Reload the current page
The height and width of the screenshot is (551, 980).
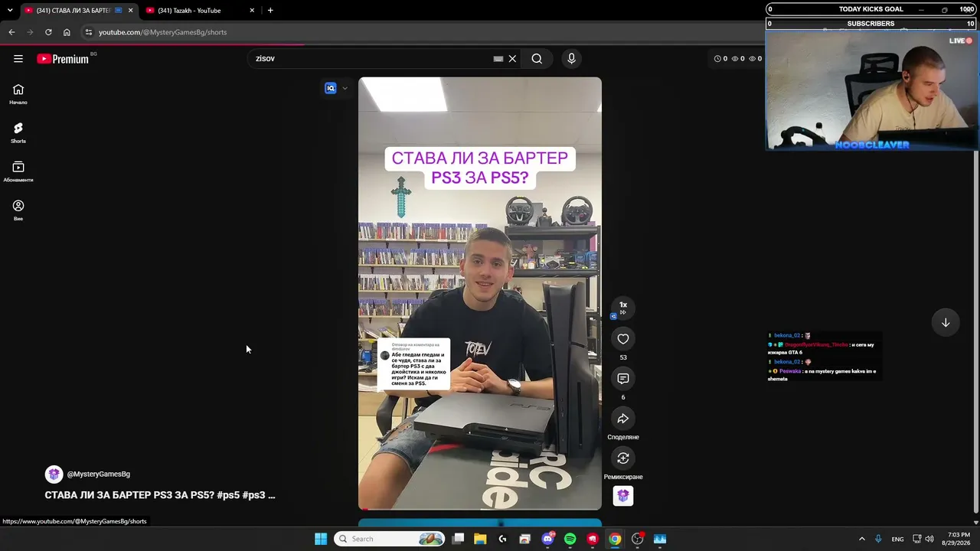coord(48,32)
